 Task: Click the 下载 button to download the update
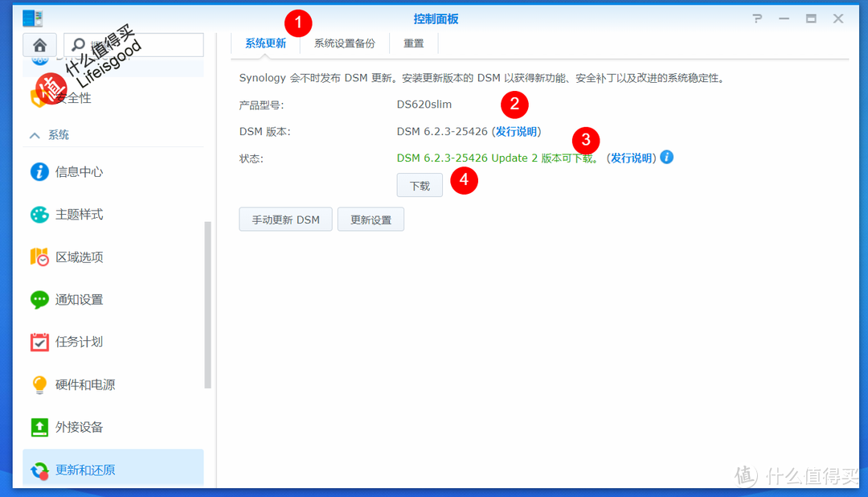pos(420,185)
